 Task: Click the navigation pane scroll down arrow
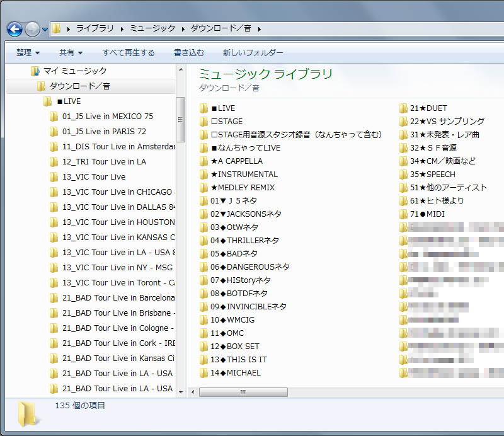[x=181, y=393]
